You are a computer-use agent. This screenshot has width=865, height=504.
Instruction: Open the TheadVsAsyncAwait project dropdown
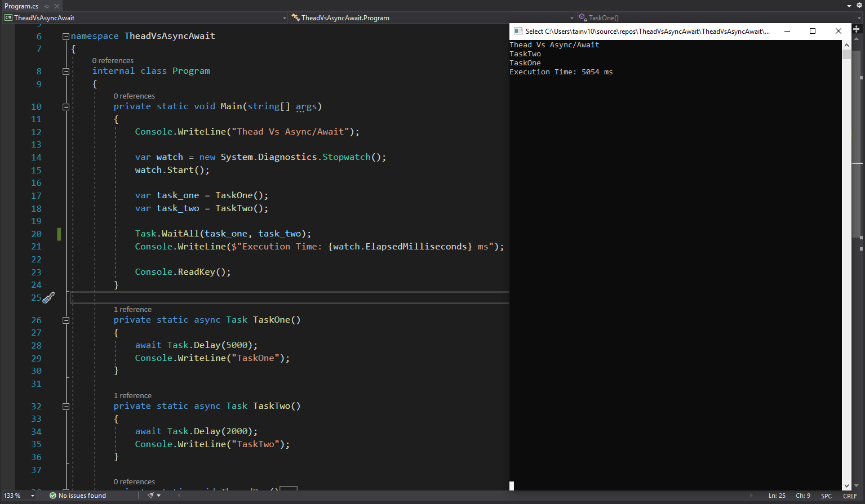pyautogui.click(x=284, y=18)
